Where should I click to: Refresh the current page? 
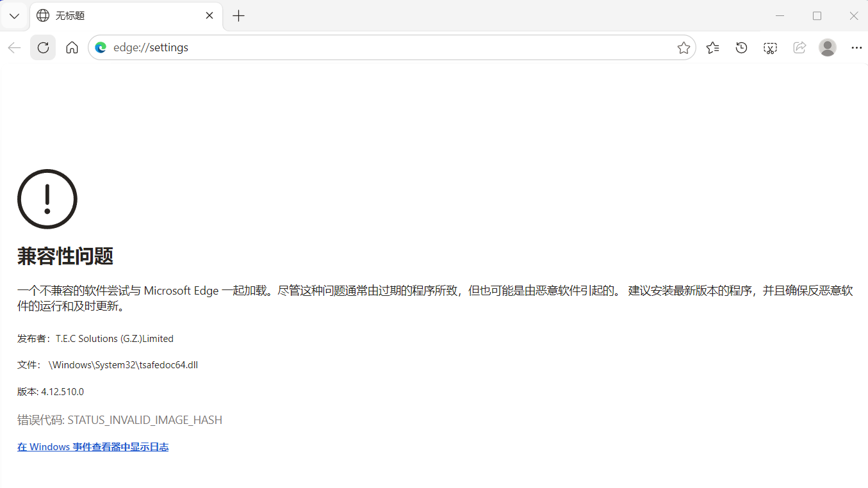[x=43, y=47]
